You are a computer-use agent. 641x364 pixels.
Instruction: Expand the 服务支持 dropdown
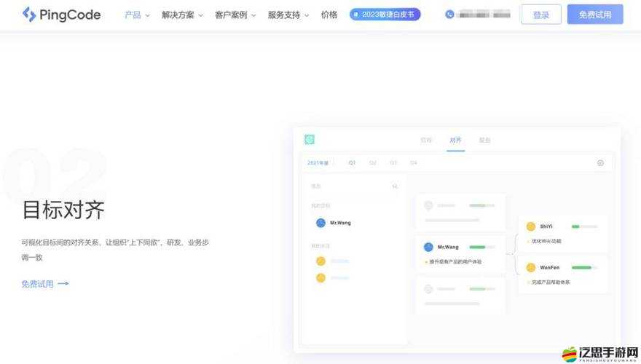pyautogui.click(x=288, y=15)
